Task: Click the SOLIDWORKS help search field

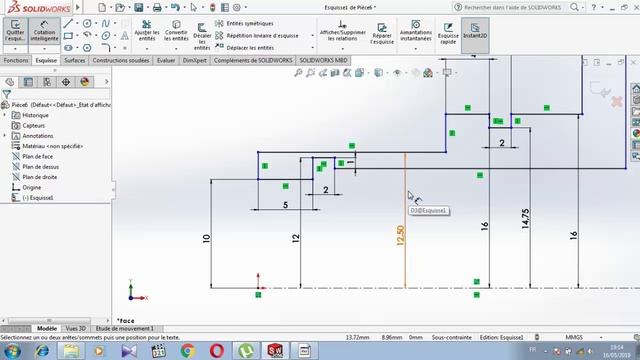Action: pyautogui.click(x=512, y=7)
